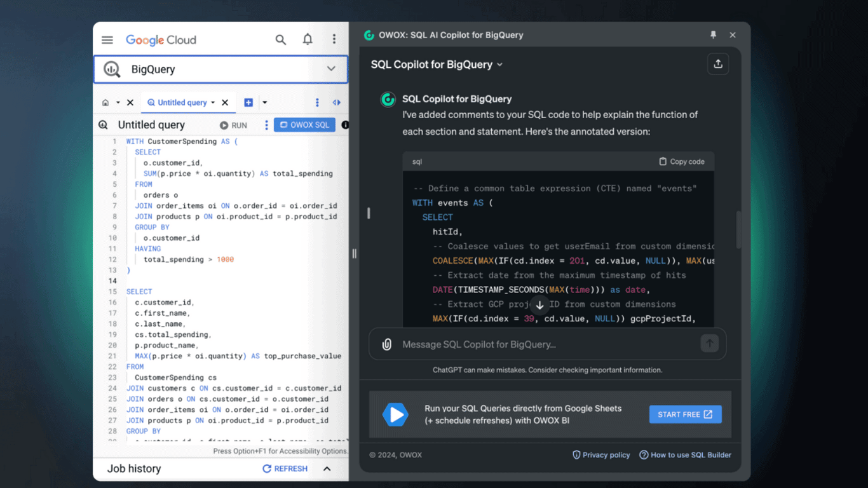Click the value 1000 in the HAVING clause
This screenshot has height=488, width=868.
[225, 259]
